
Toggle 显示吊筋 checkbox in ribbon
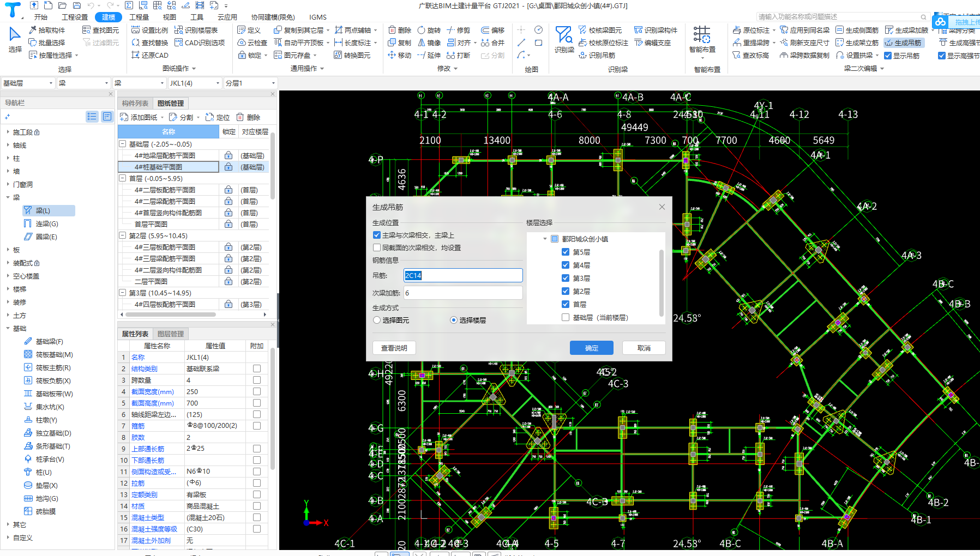[x=888, y=56]
